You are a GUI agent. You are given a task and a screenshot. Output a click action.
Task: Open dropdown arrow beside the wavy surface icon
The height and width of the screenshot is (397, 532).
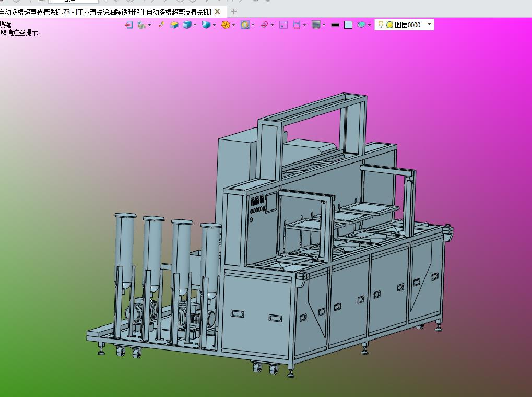[150, 25]
